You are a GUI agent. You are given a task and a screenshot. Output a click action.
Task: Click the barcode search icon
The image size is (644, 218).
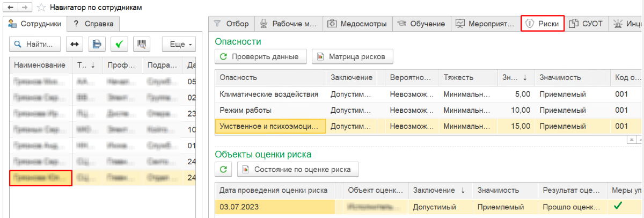(x=142, y=44)
